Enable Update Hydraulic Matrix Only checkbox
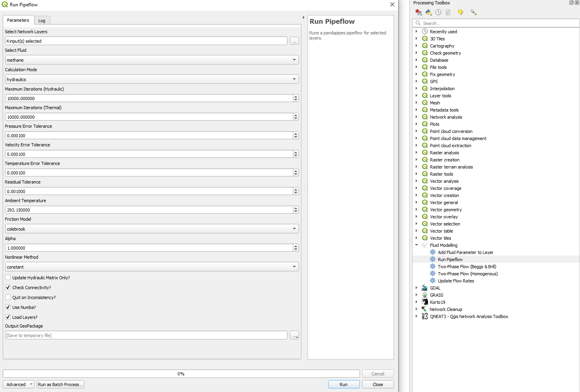This screenshot has height=392, width=580. point(8,278)
